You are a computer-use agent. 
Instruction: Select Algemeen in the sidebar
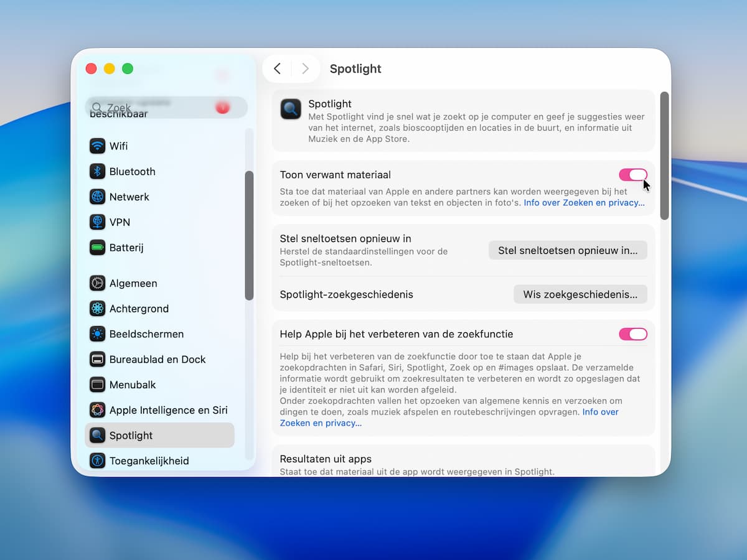click(x=133, y=283)
